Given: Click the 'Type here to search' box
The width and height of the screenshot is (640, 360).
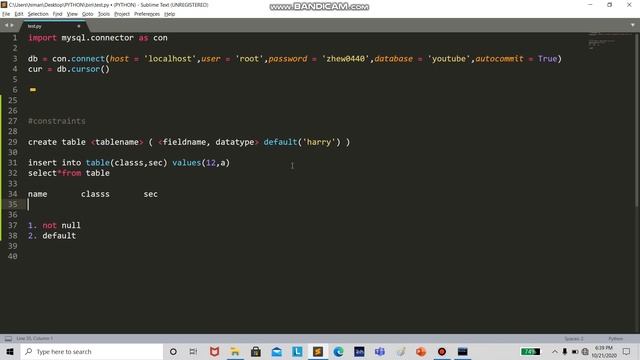Looking at the screenshot, I should point(92,351).
